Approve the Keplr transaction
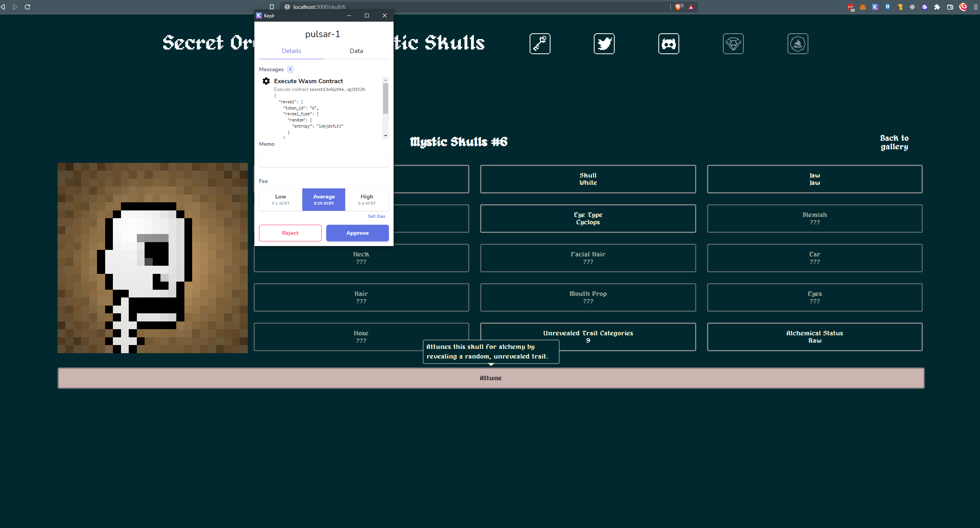 click(x=357, y=233)
